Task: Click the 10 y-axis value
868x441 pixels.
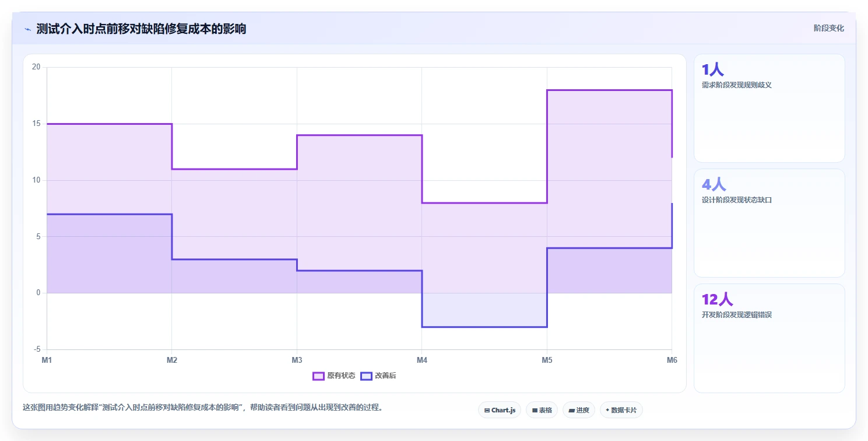Action: coord(36,180)
